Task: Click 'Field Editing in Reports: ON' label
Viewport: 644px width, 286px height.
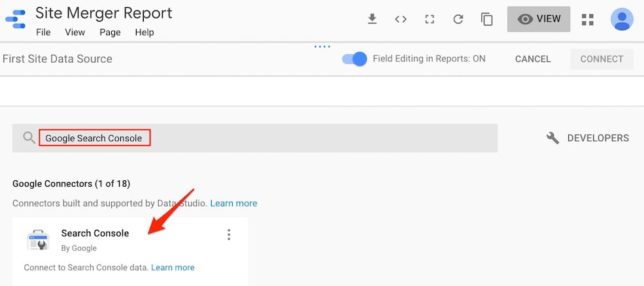Action: point(429,59)
